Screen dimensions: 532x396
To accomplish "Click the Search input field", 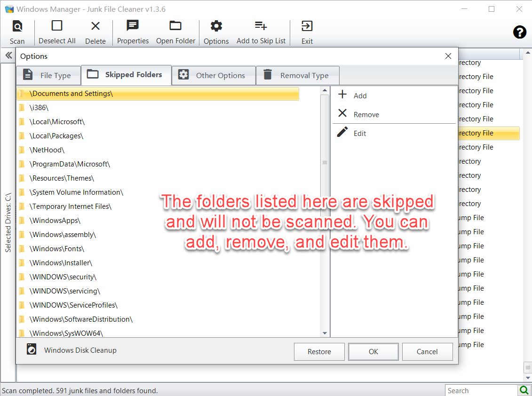I will point(481,390).
